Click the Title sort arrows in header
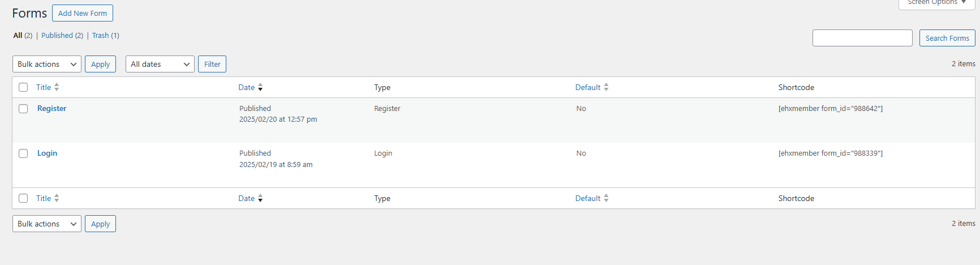Screen dimensions: 980x265 [57, 87]
